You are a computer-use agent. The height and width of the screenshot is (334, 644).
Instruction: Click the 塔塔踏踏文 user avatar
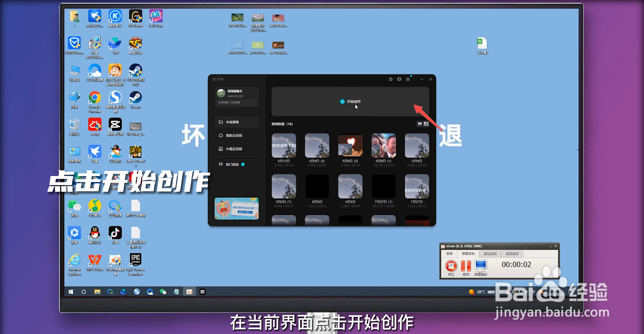[221, 93]
